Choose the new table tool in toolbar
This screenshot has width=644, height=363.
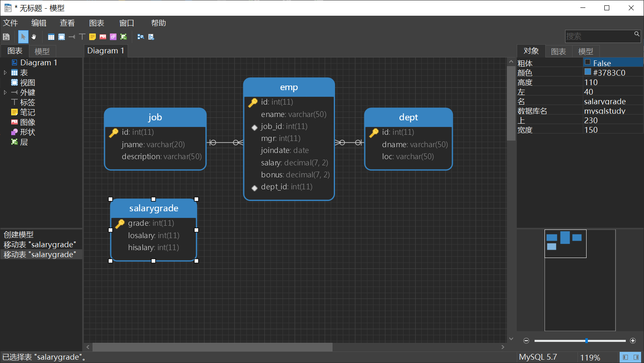pos(51,37)
